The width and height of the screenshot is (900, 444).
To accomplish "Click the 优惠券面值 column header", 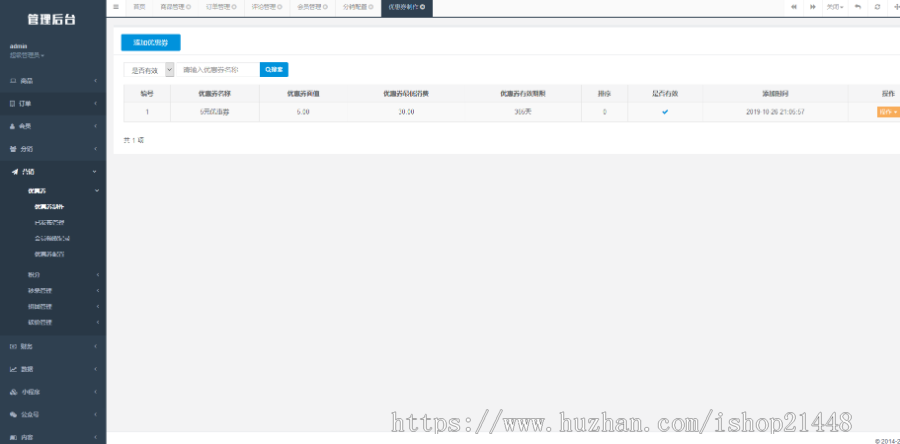I will pyautogui.click(x=303, y=94).
